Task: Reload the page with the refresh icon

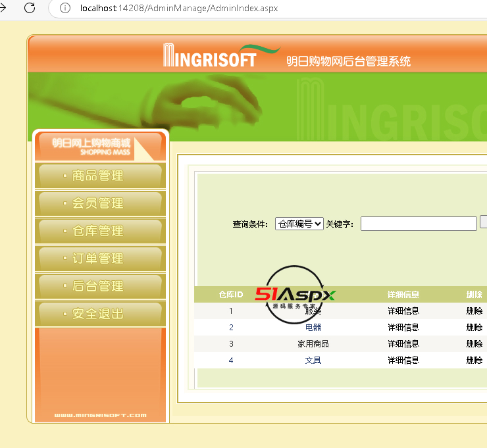Action: pos(30,8)
